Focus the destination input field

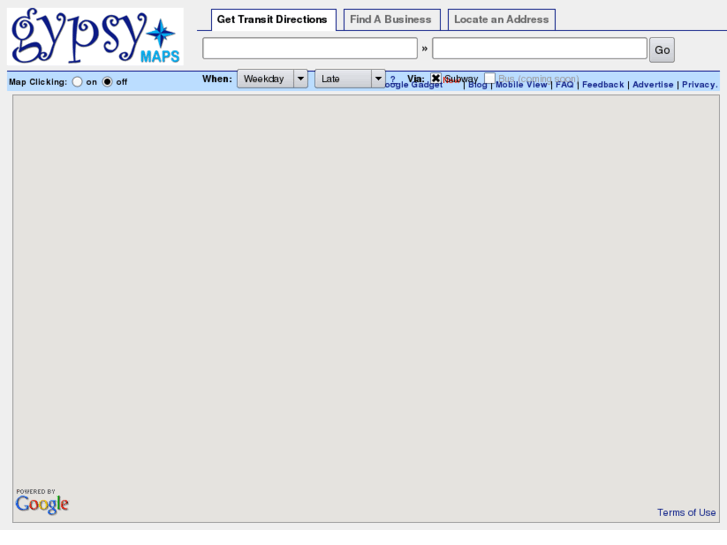[x=540, y=48]
